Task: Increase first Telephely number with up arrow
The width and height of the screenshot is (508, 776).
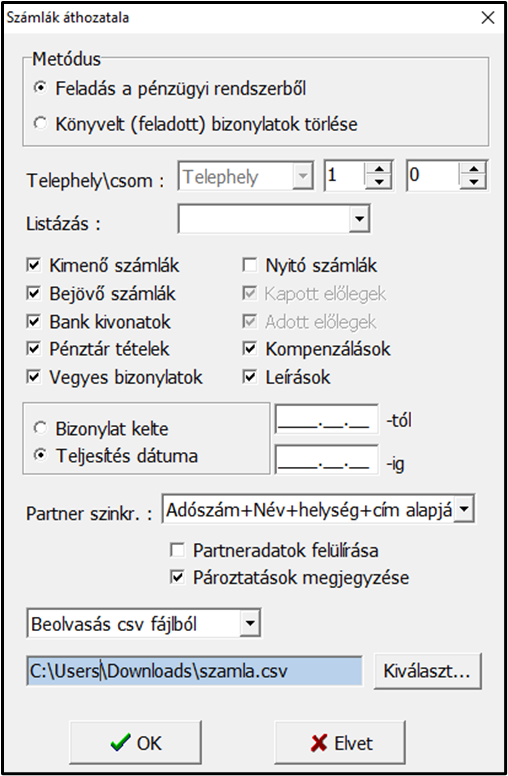Action: click(x=379, y=169)
